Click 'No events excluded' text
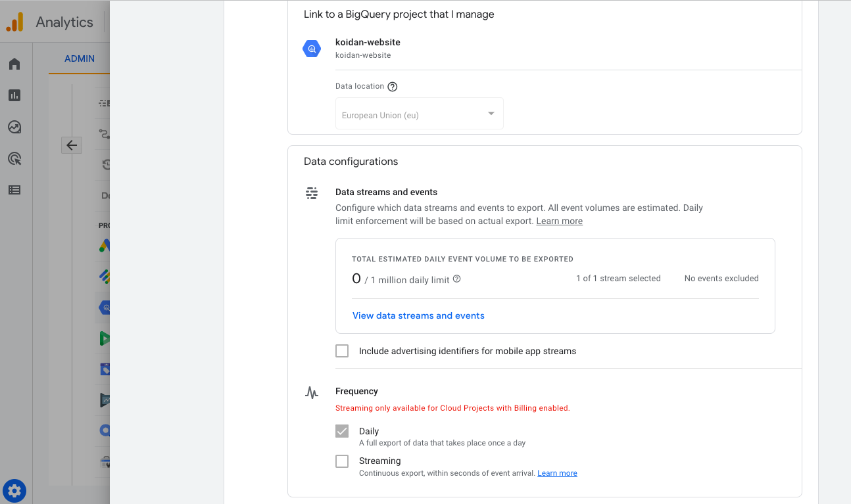This screenshot has width=851, height=504. tap(721, 279)
